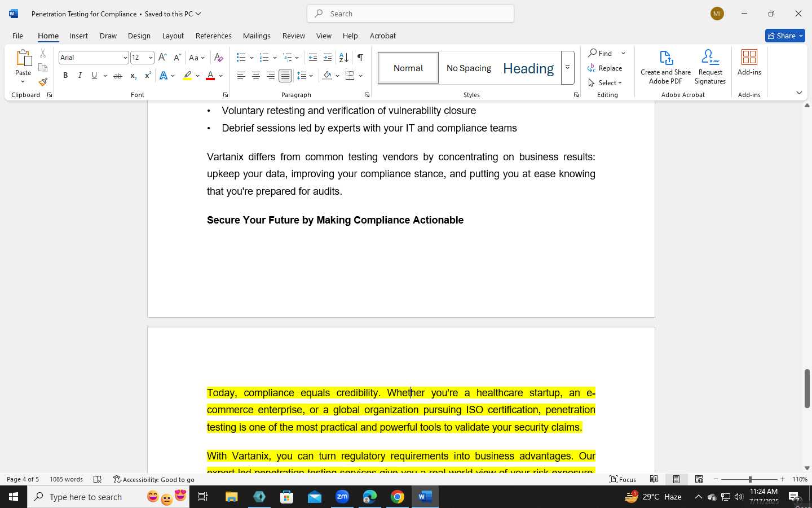Open Zoom app in taskbar
The image size is (812, 508).
pos(342,497)
